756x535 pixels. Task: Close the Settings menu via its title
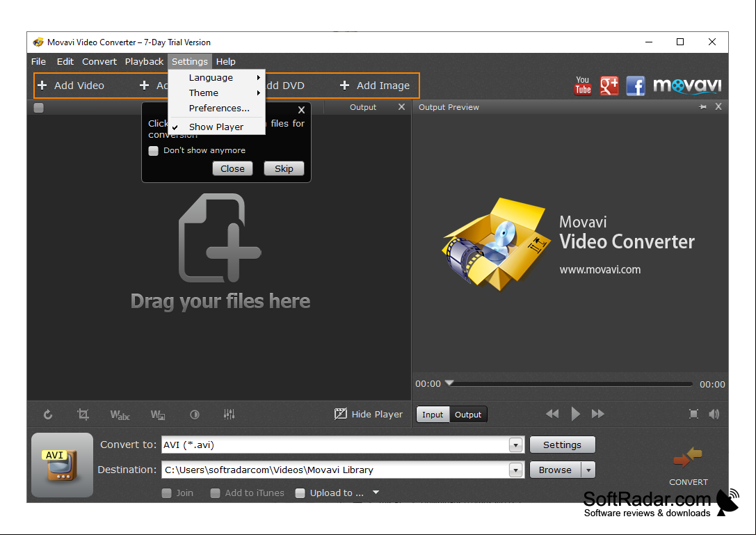[189, 62]
